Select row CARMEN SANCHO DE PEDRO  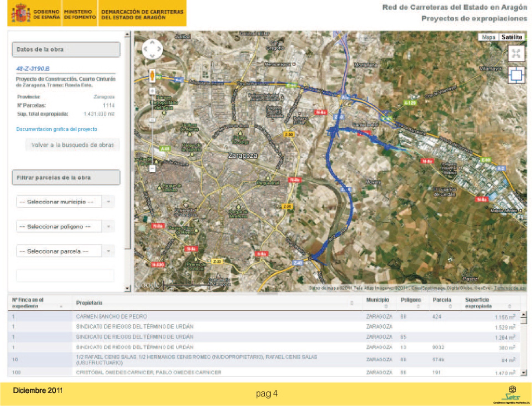pyautogui.click(x=264, y=316)
